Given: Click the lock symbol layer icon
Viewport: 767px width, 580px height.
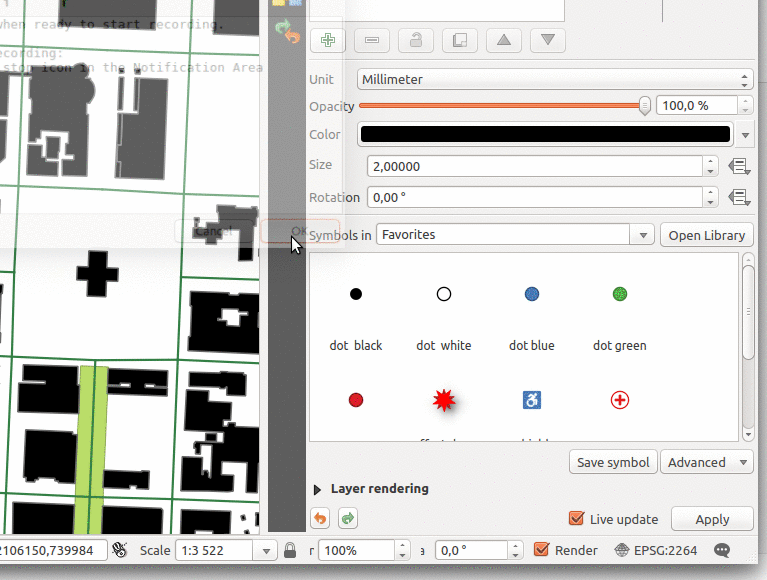Looking at the screenshot, I should pyautogui.click(x=416, y=40).
